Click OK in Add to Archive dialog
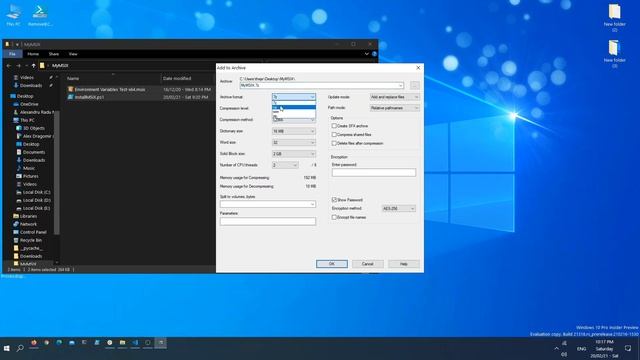640x360 pixels. coord(332,264)
